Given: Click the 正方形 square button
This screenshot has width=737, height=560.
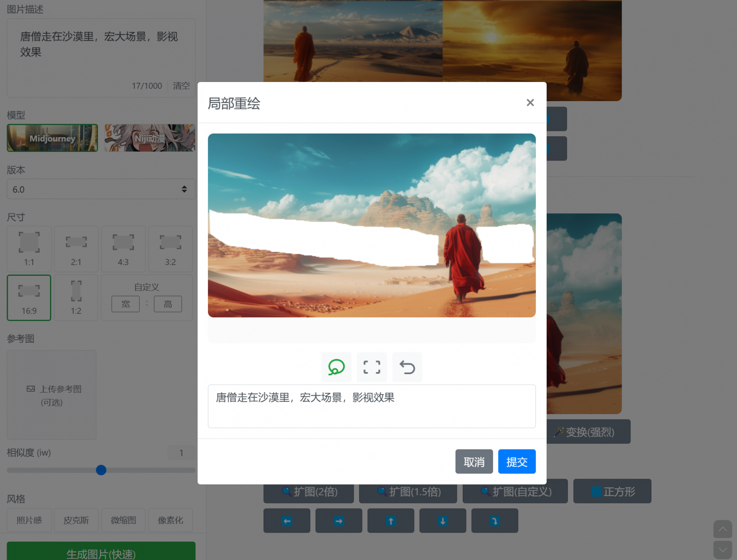Looking at the screenshot, I should [612, 491].
